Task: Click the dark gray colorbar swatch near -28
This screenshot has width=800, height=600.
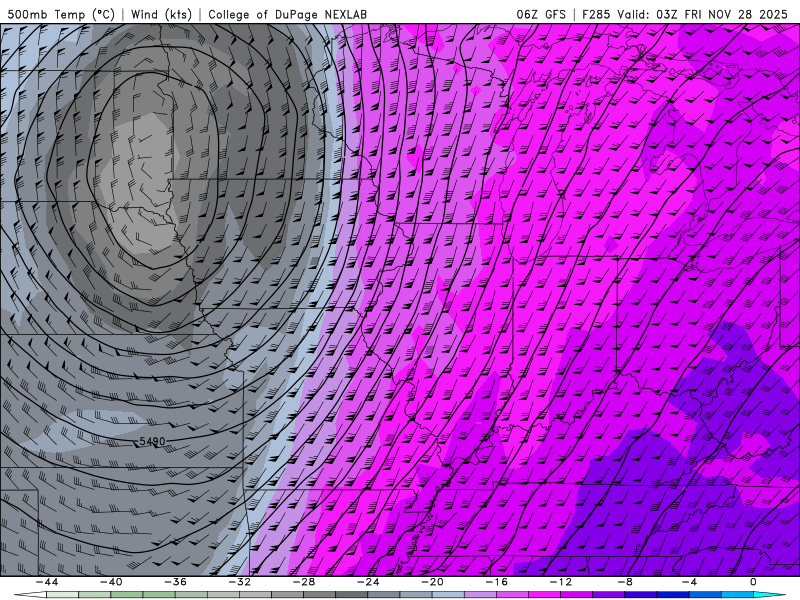Action: click(x=320, y=595)
